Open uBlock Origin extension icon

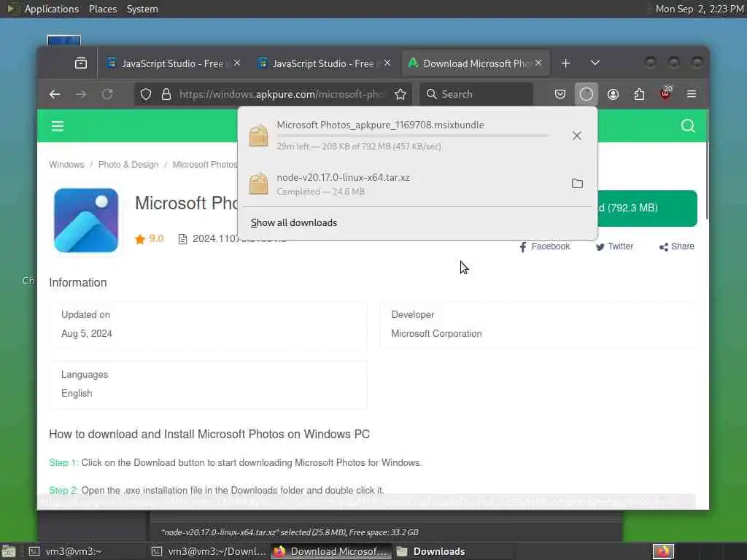click(x=665, y=93)
